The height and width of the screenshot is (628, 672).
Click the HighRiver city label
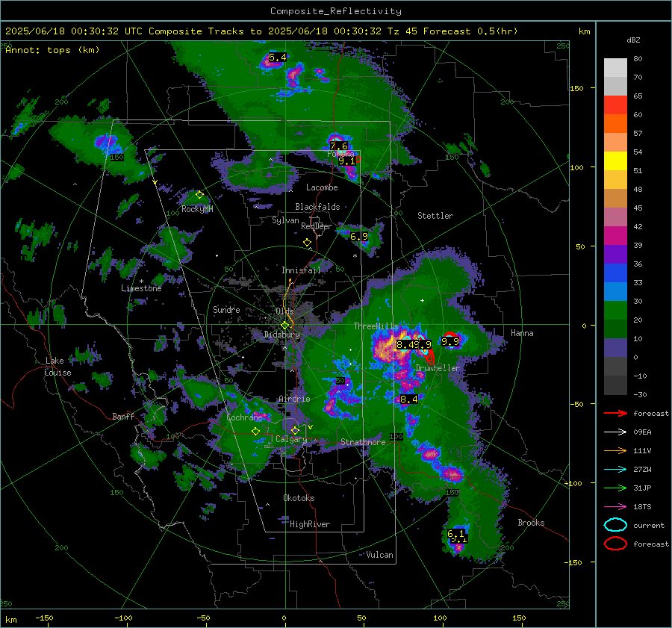click(310, 524)
